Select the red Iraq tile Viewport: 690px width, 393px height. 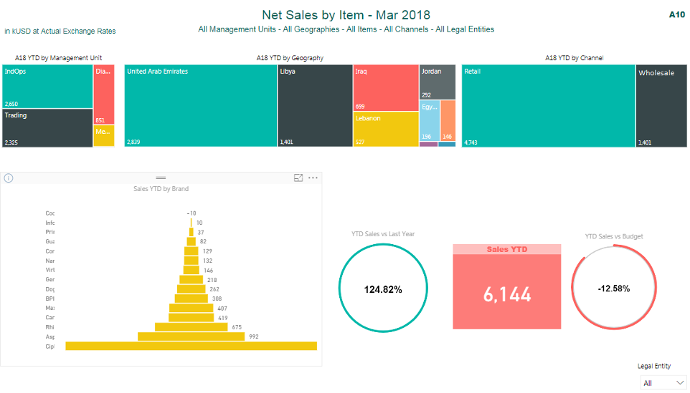pos(386,88)
